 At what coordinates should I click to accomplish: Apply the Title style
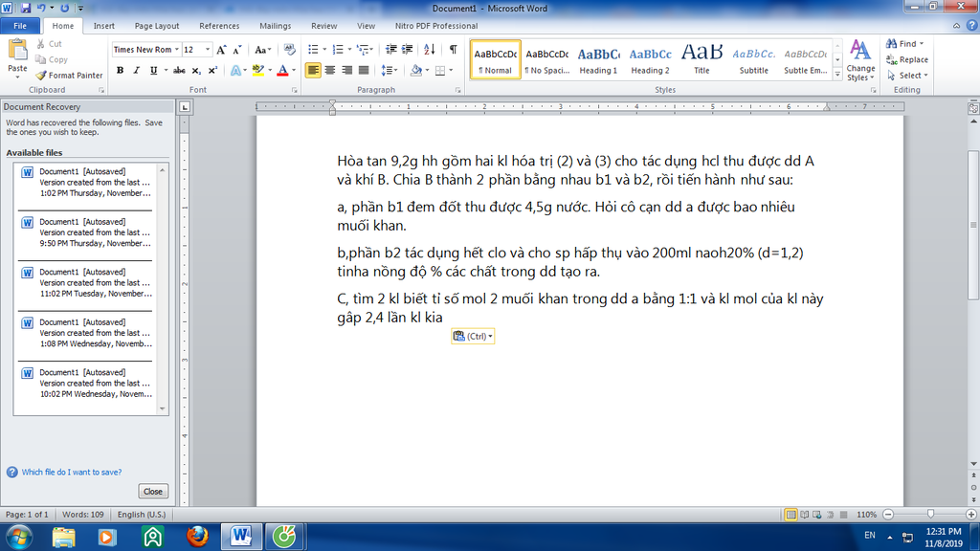coord(702,60)
